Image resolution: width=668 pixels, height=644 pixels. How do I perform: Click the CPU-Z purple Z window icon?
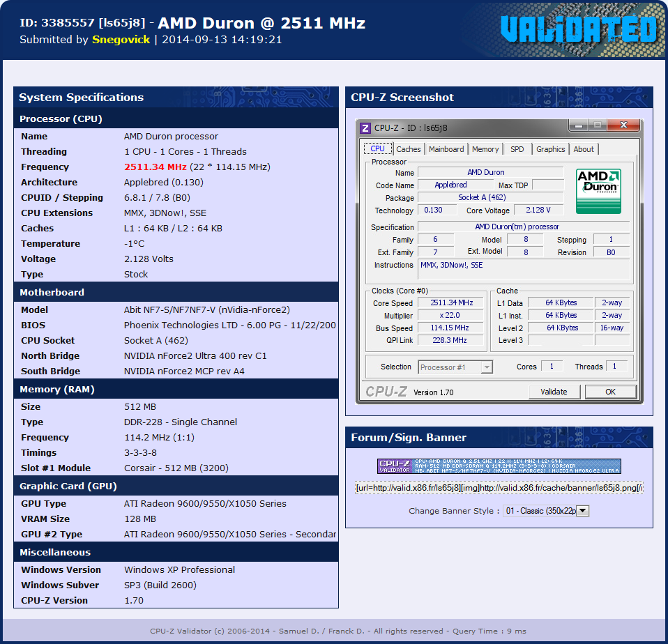365,128
